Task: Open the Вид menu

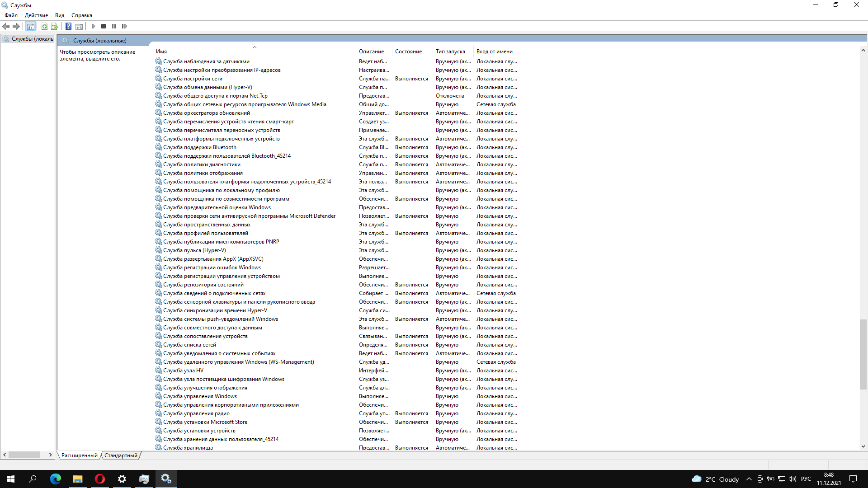Action: tap(60, 15)
